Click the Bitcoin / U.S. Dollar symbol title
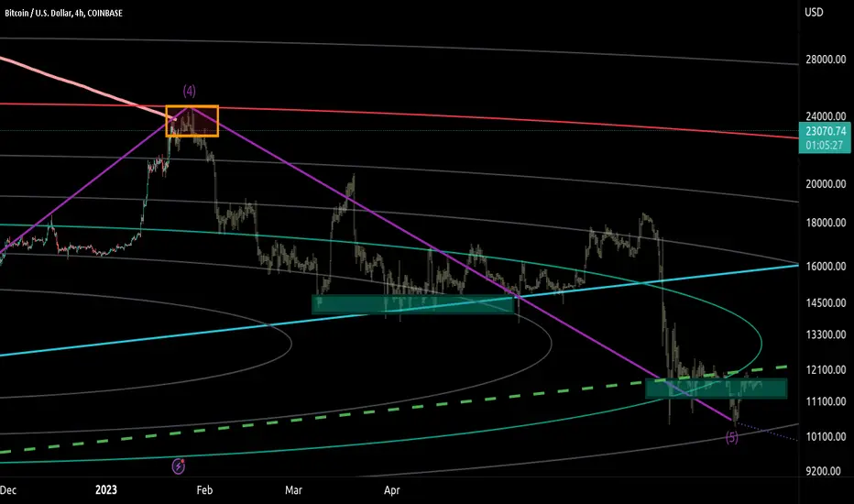 coord(64,13)
